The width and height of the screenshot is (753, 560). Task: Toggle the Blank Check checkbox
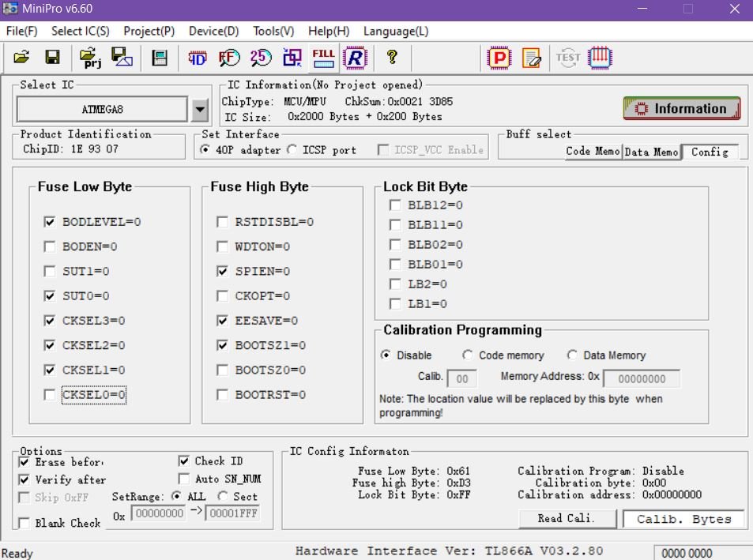[24, 523]
